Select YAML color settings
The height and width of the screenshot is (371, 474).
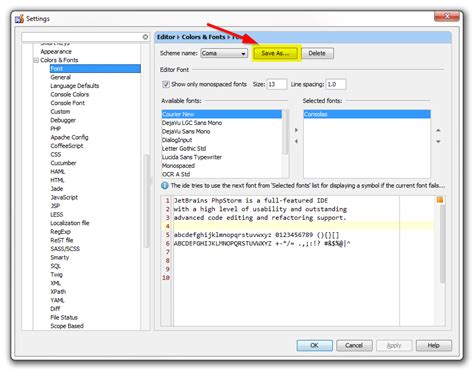coord(57,300)
